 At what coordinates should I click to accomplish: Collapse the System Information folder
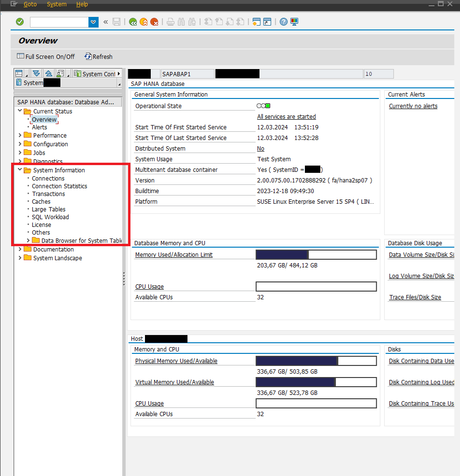coord(20,170)
